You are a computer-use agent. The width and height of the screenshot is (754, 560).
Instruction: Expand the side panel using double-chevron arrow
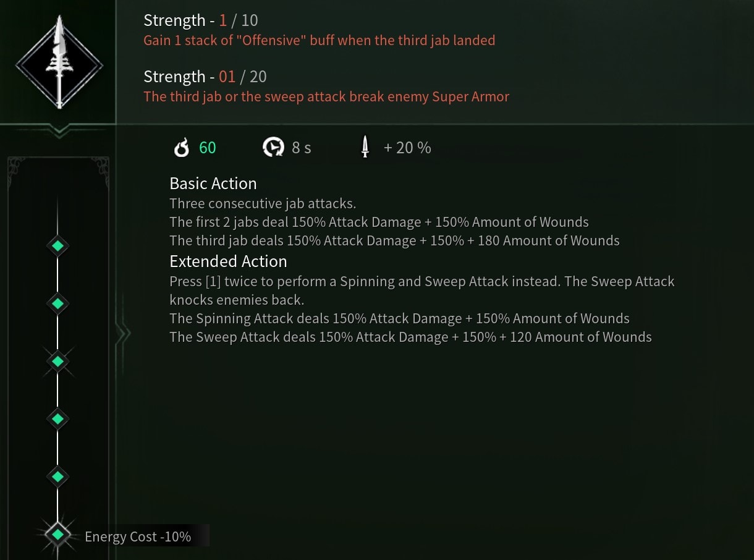tap(124, 334)
